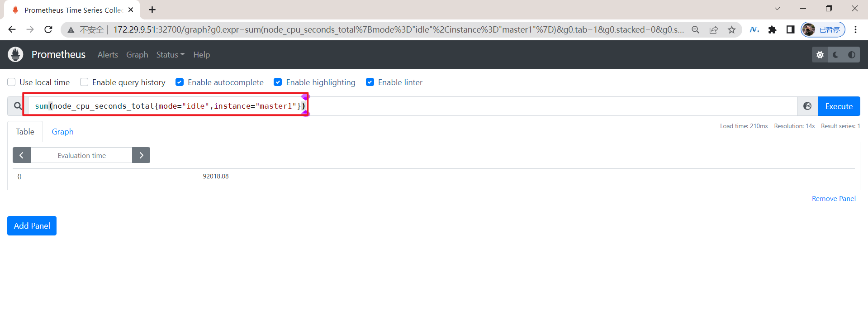Go forward in browser history
This screenshot has width=868, height=331.
[30, 29]
